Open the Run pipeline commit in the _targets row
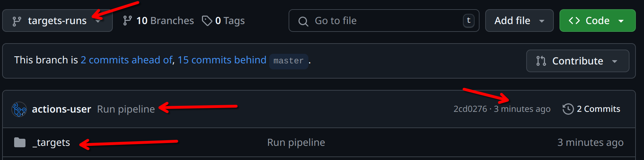This screenshot has height=160, width=644. [296, 142]
